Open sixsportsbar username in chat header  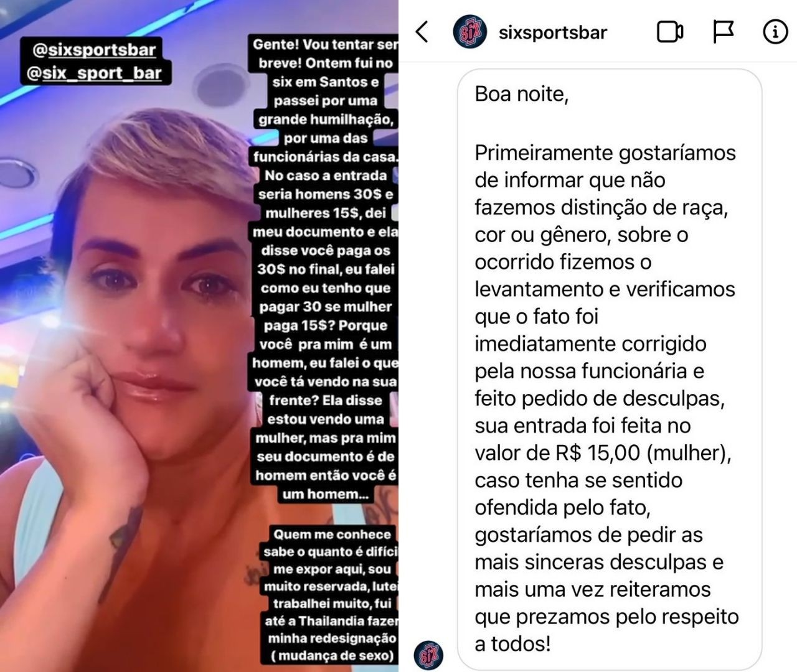(553, 32)
